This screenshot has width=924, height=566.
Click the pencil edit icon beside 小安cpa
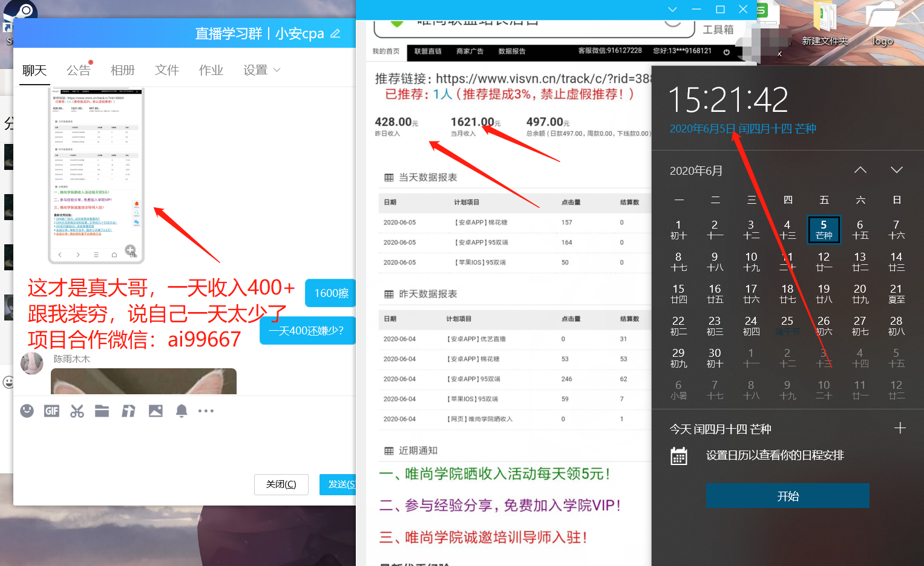click(335, 34)
